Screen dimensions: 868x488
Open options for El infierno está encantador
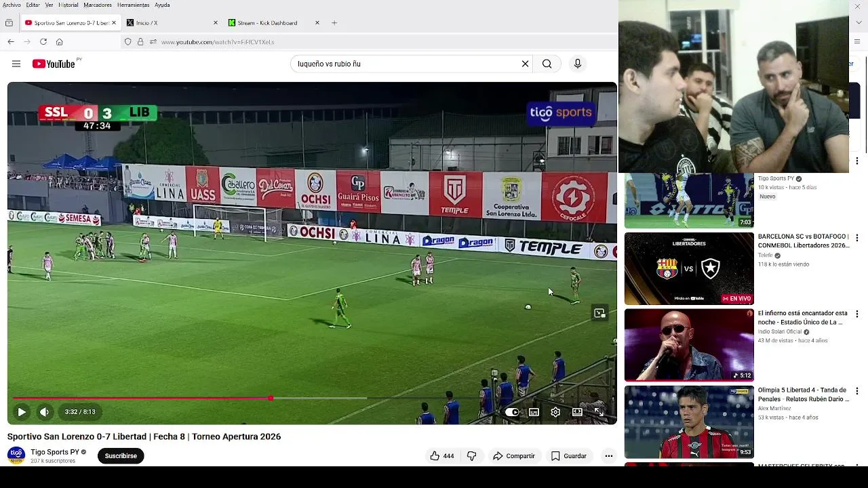click(x=857, y=314)
